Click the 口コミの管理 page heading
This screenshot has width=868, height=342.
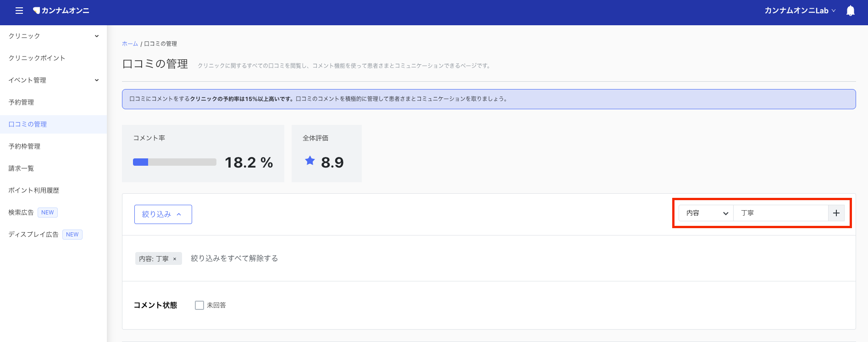155,64
